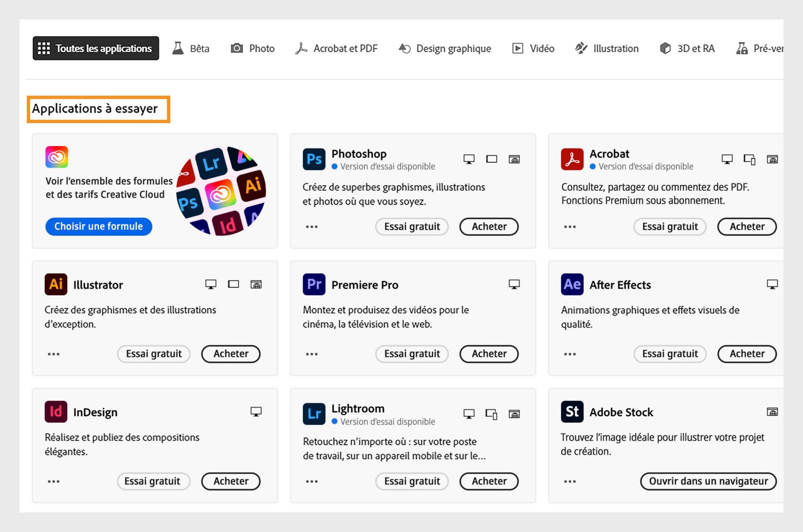Click Acheter on the InDesign card
803x532 pixels.
click(231, 481)
